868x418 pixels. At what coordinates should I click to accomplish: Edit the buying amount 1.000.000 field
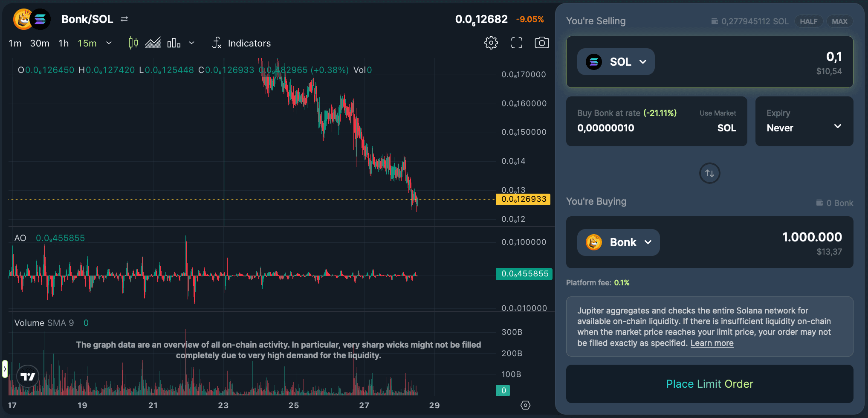(x=812, y=237)
